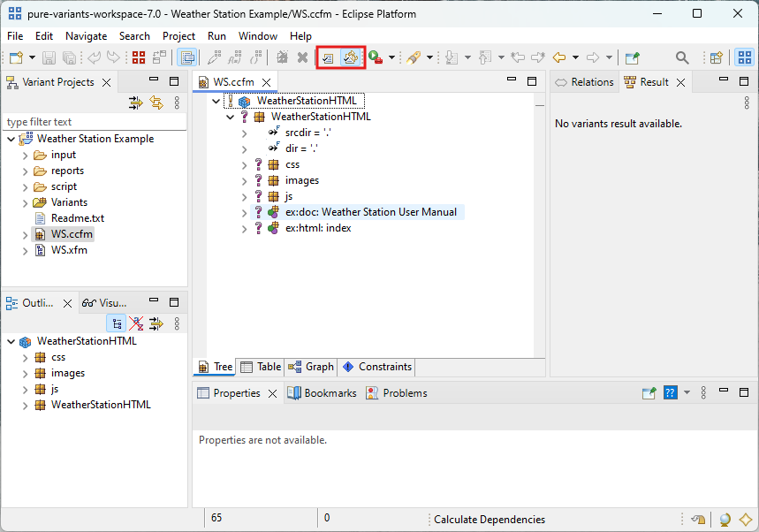Image resolution: width=759 pixels, height=532 pixels.
Task: Open the Window menu
Action: (x=257, y=36)
